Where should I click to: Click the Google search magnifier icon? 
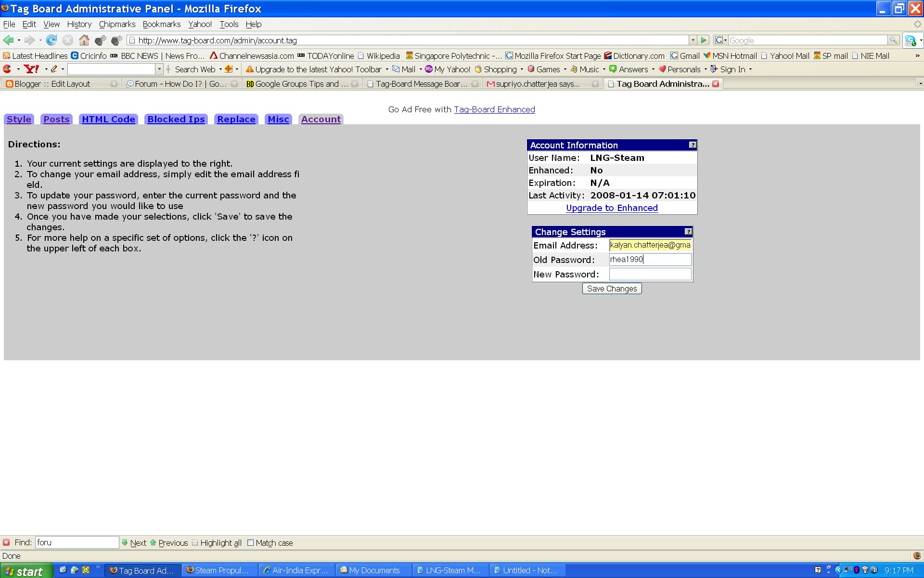893,40
